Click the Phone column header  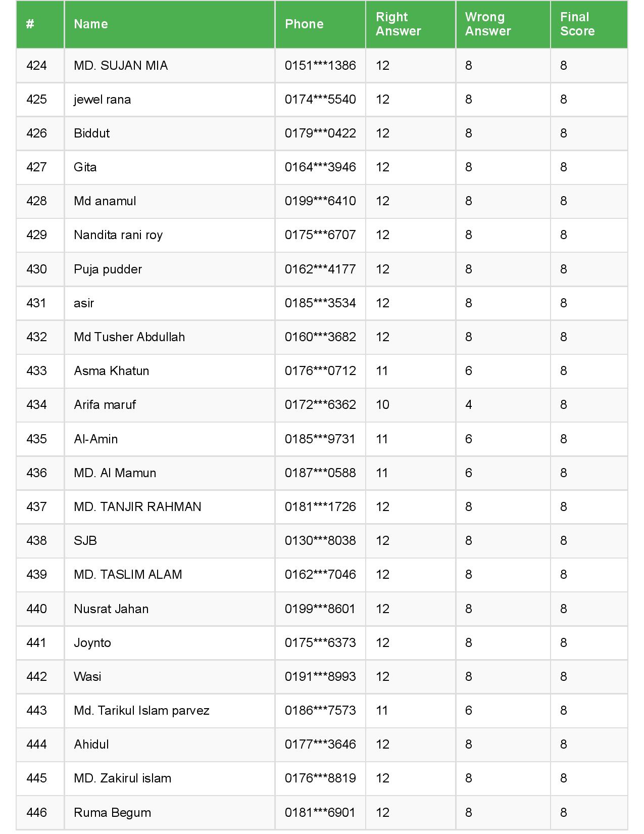(x=304, y=24)
